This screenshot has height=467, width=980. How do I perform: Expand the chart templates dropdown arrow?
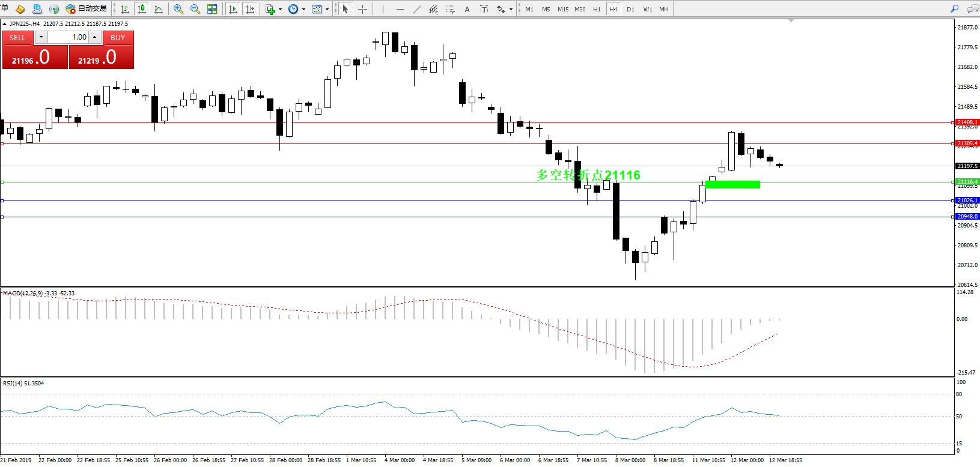pos(327,9)
